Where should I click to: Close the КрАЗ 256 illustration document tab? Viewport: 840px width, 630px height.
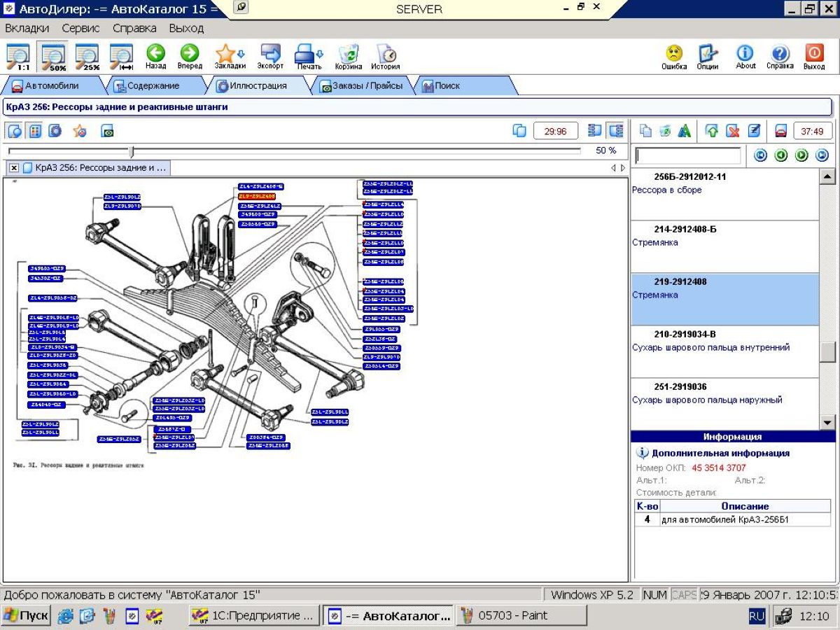pyautogui.click(x=14, y=168)
